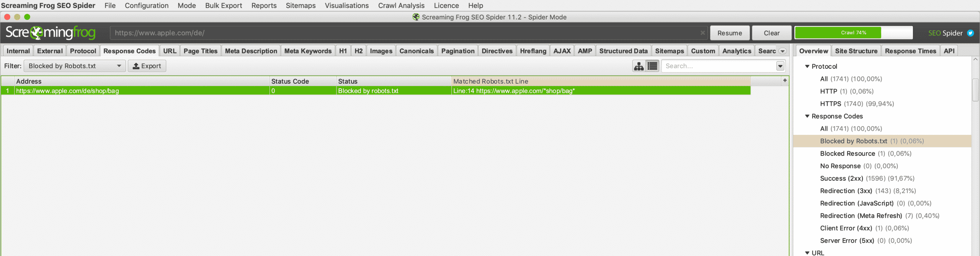Switch to the Page Titles tab
Screen dimensions: 980x256
201,51
